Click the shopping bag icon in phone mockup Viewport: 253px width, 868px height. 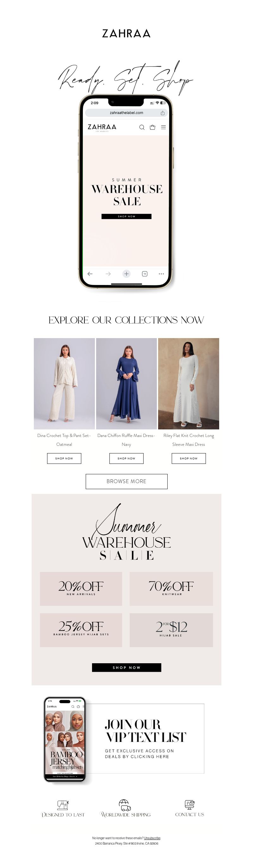152,127
